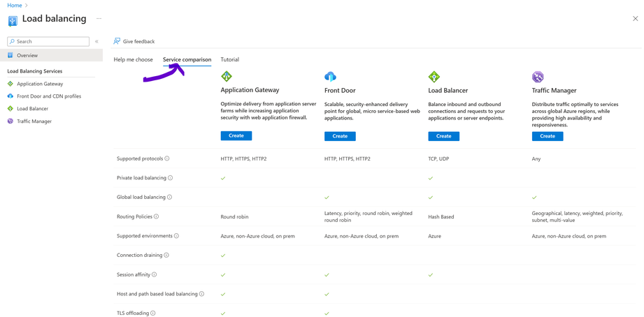644x317 pixels.
Task: Click the info icon by Host and path based load balancing
Action: coord(202,294)
